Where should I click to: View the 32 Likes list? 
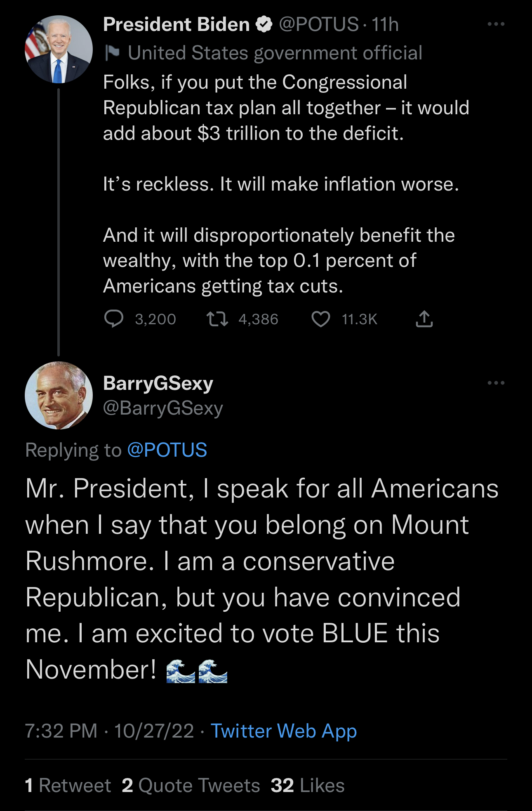(x=308, y=785)
